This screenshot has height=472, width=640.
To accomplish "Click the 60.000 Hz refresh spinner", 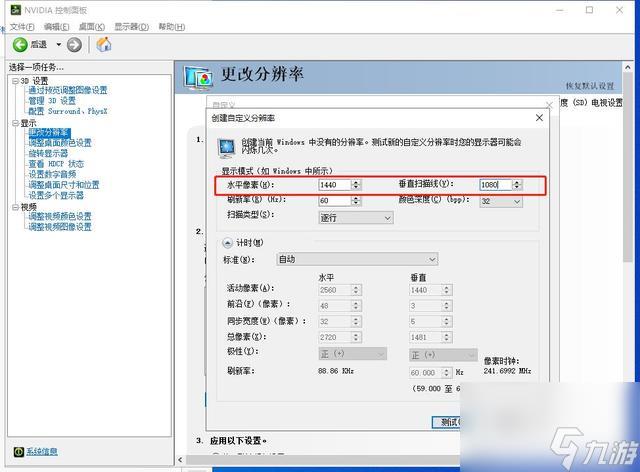I will (x=447, y=373).
